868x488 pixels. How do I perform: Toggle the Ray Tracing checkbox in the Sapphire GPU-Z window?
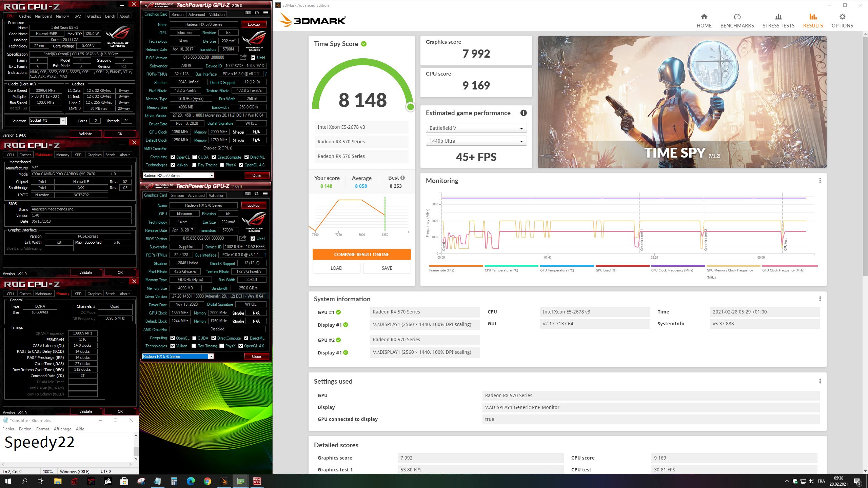click(194, 346)
